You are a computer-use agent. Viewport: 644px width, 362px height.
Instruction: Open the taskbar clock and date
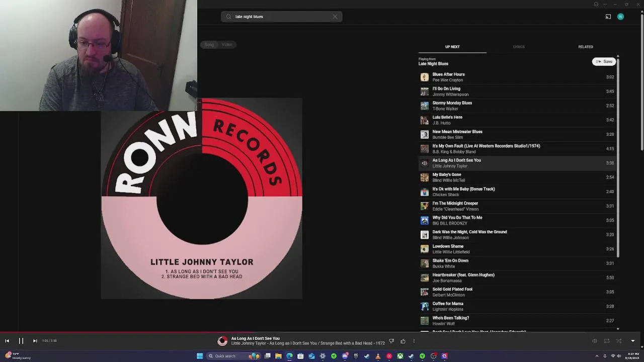click(632, 356)
